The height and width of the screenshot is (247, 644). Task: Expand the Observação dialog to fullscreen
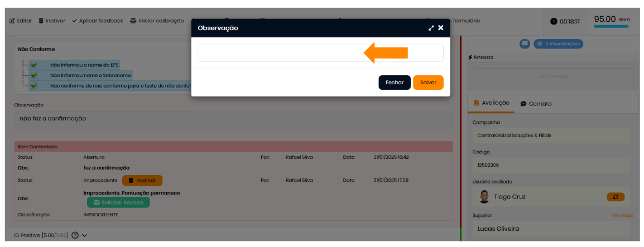point(431,28)
